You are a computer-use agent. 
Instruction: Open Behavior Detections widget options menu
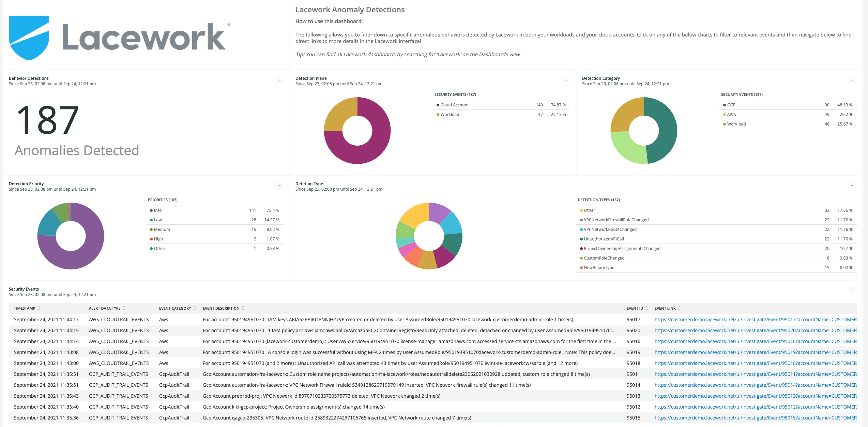coord(279,80)
